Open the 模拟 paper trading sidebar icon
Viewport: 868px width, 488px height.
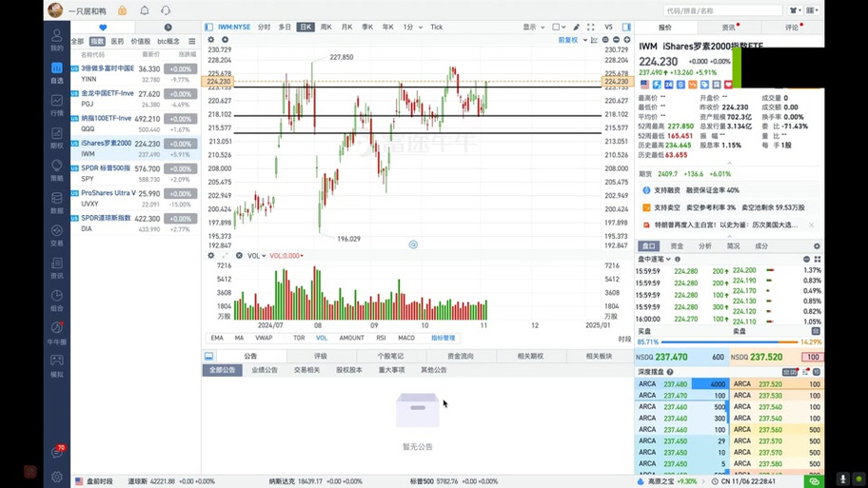tap(56, 365)
